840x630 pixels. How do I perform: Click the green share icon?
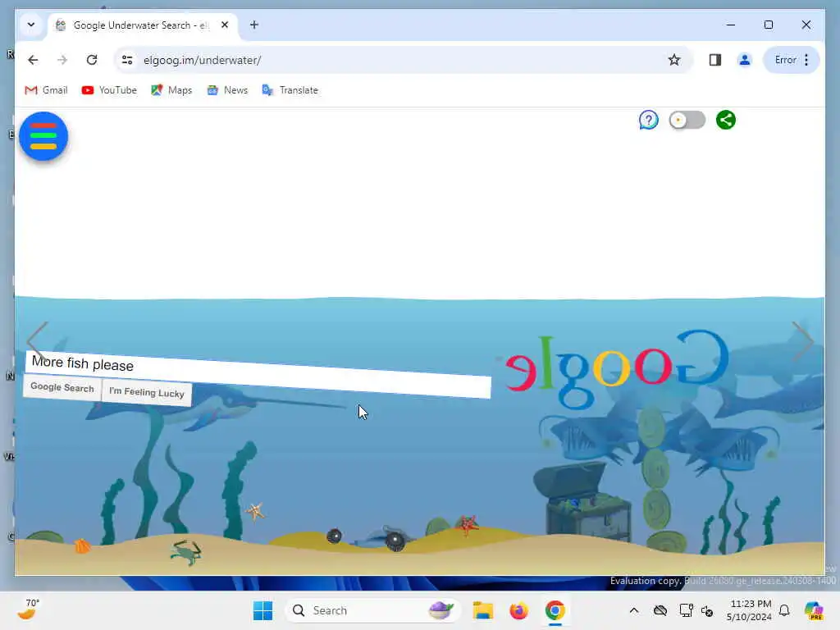[x=726, y=120]
